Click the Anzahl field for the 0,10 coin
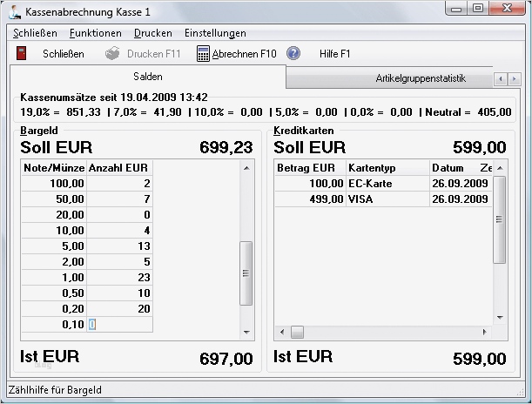This screenshot has width=532, height=404. click(120, 325)
